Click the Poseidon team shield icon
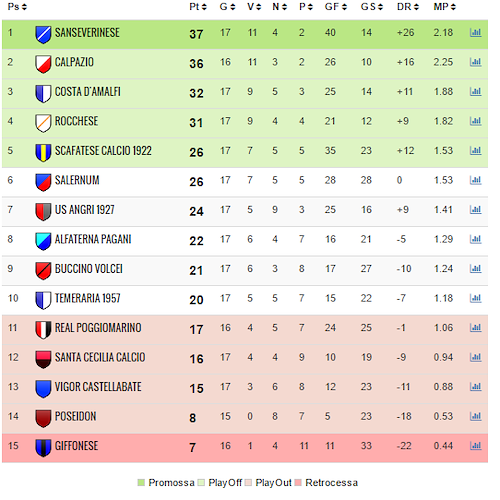Screen dimensions: 500x500 pyautogui.click(x=43, y=418)
